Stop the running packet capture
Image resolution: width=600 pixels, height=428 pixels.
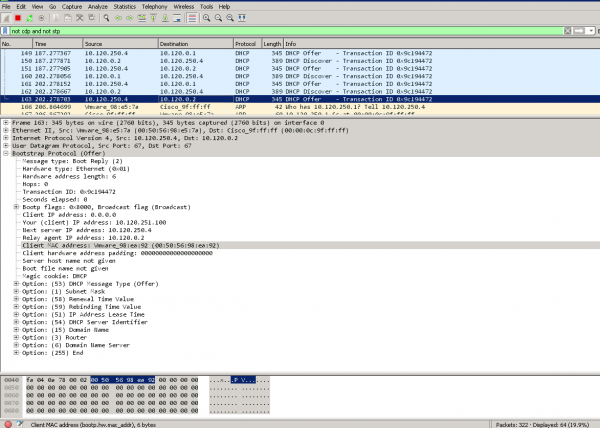coord(18,18)
